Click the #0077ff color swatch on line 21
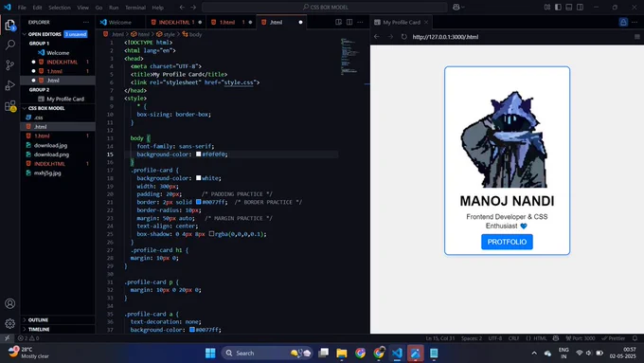Image resolution: width=644 pixels, height=363 pixels. coord(198,202)
